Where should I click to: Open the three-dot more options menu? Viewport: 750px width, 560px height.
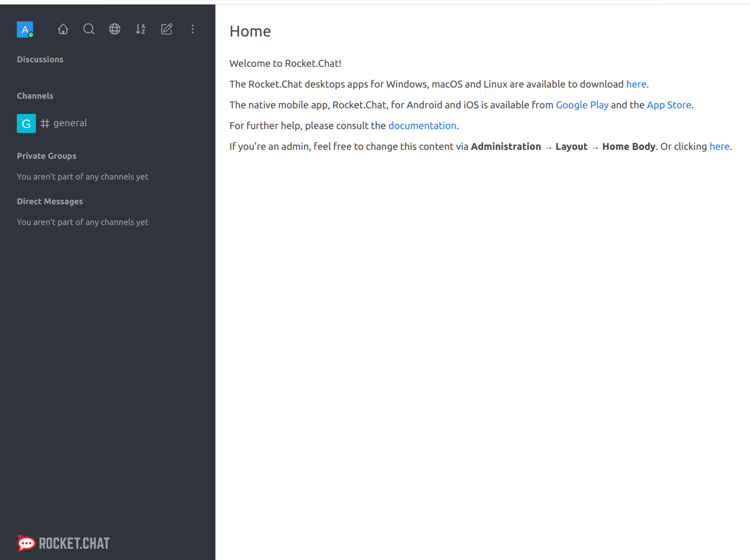tap(192, 29)
